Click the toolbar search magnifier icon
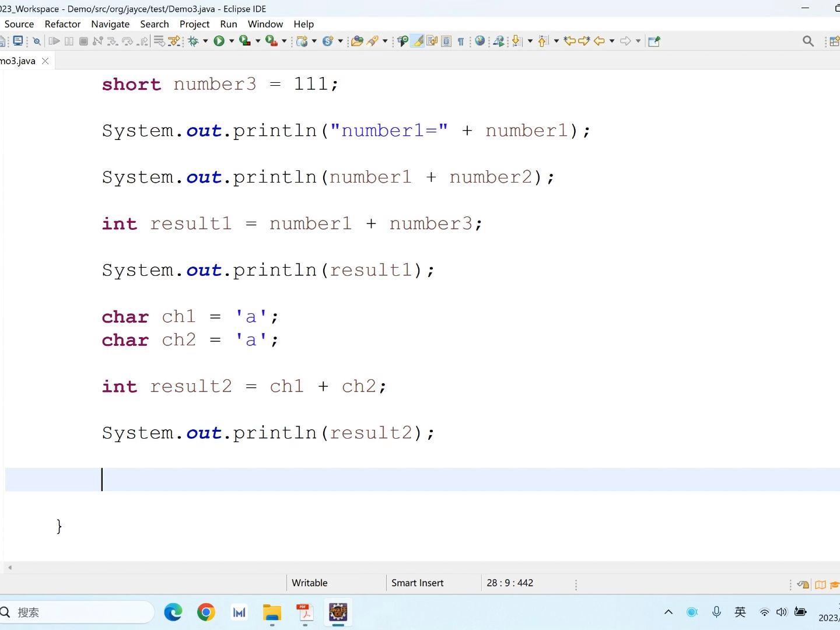840x630 pixels. pyautogui.click(x=808, y=41)
